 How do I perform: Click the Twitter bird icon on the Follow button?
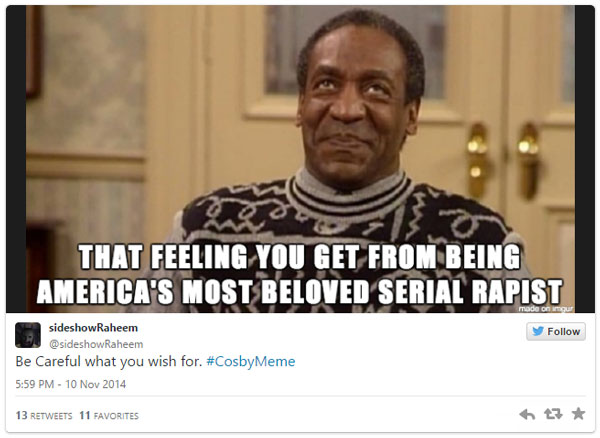(538, 331)
